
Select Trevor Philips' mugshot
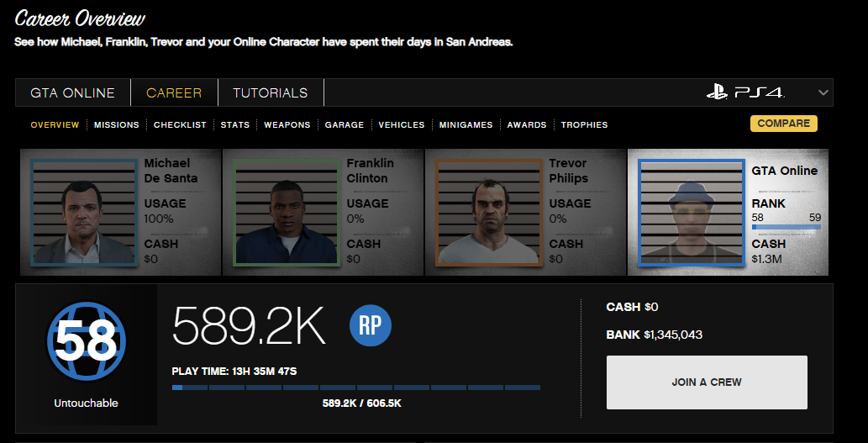[489, 213]
